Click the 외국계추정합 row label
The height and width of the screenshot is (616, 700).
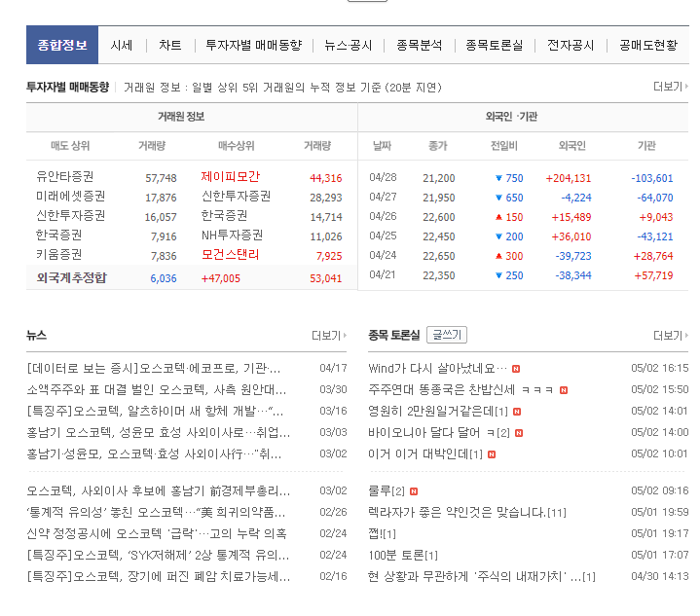coord(71,277)
